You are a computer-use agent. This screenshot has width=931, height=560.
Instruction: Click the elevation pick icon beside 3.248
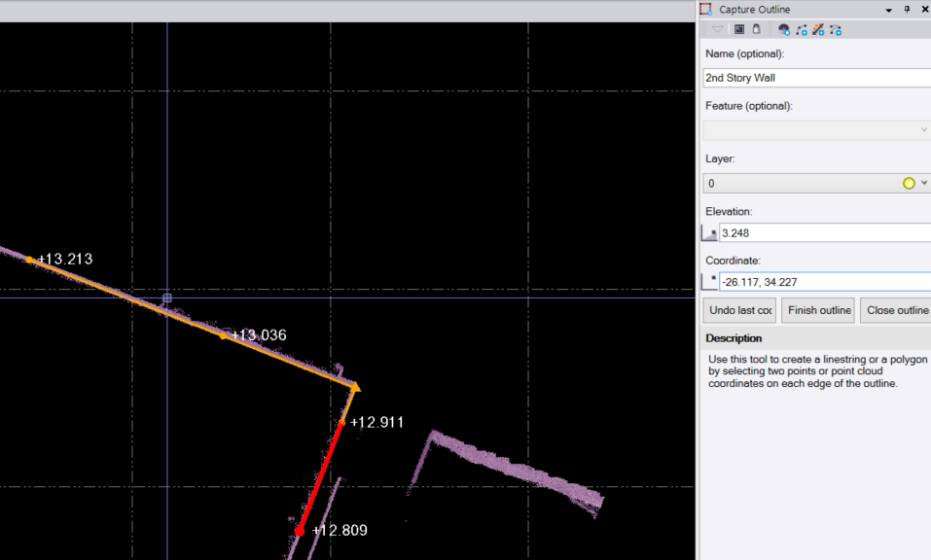[709, 233]
